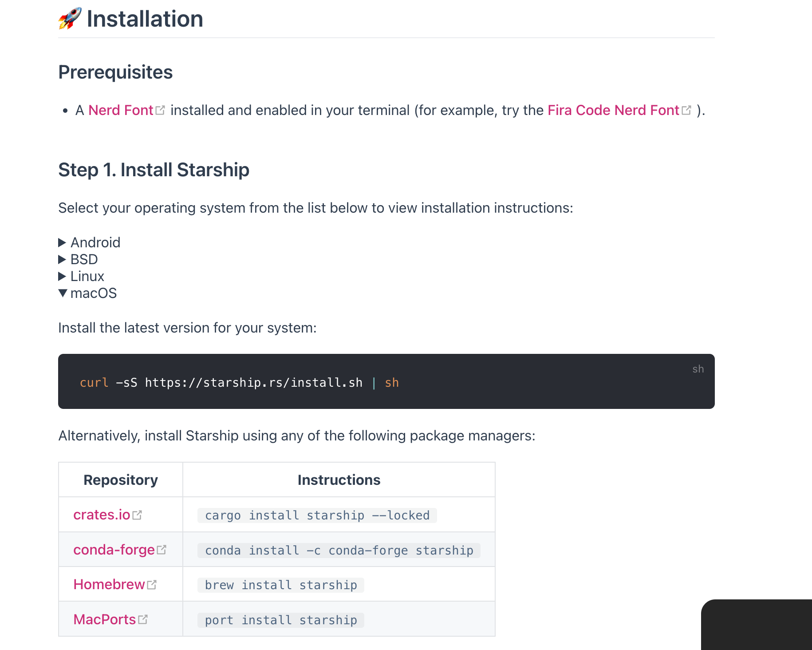Click external link icon beside Homebrew
The image size is (812, 650).
click(152, 585)
